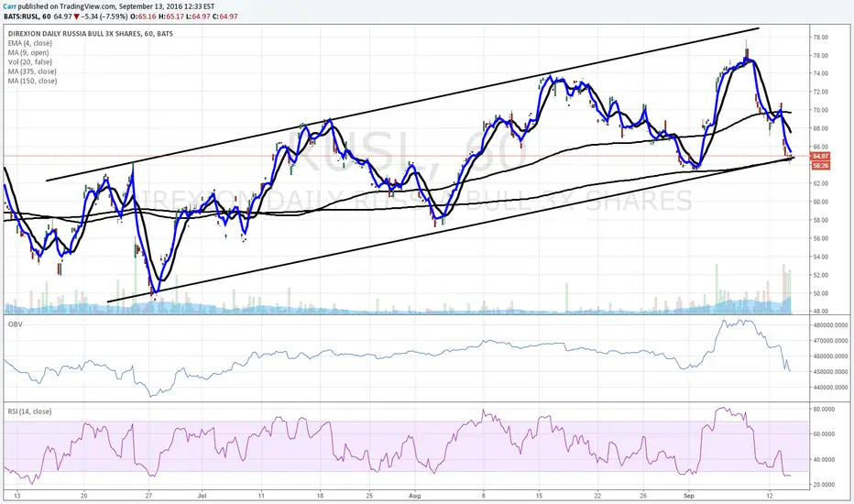Click the "11" date on the time axis

click(x=261, y=496)
